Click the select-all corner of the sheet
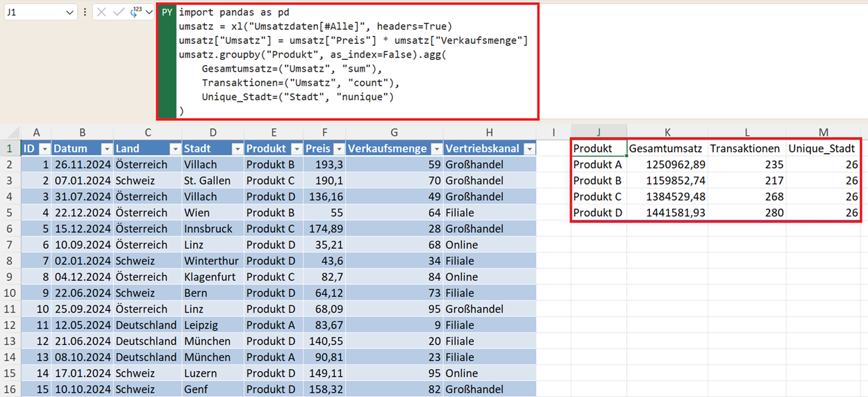The width and height of the screenshot is (868, 397). pyautogui.click(x=10, y=133)
